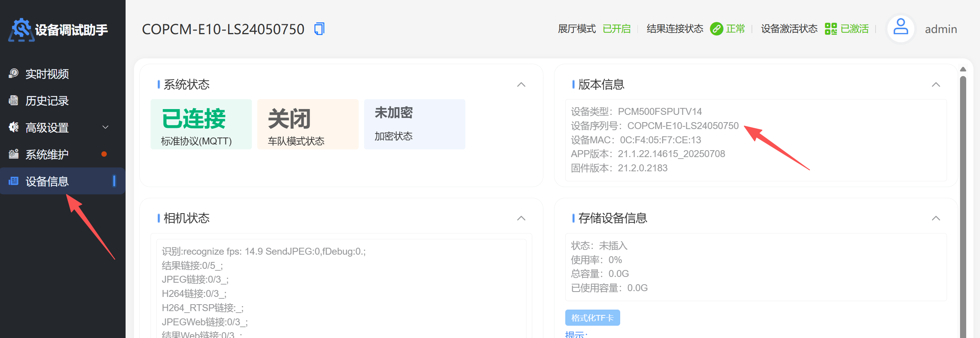Click the 使用率：0% storage line
Image resolution: width=980 pixels, height=338 pixels.
click(596, 260)
